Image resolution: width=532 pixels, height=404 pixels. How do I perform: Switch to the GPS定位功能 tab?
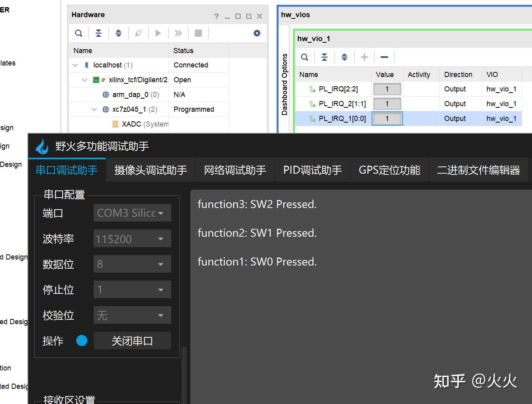pos(389,170)
